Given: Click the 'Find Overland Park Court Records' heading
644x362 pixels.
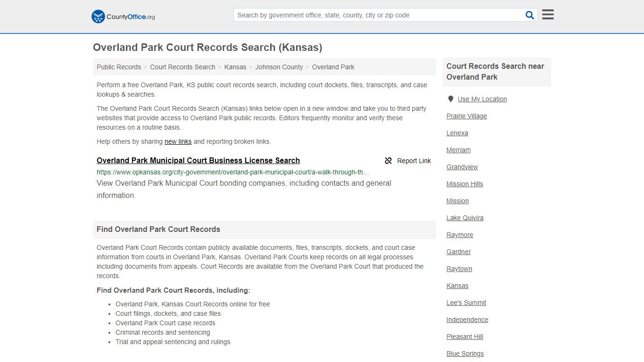Looking at the screenshot, I should (x=158, y=229).
